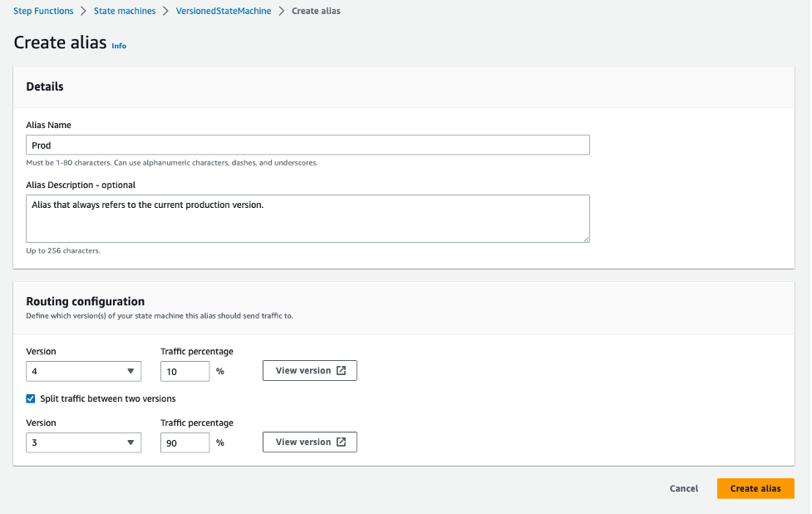
Task: Click the Create alias button
Action: tap(755, 488)
